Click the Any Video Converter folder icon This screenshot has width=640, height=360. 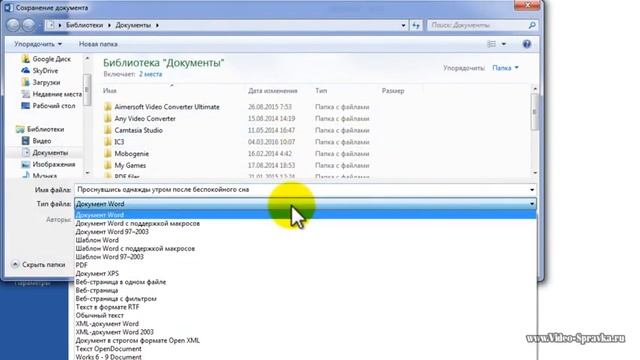108,119
